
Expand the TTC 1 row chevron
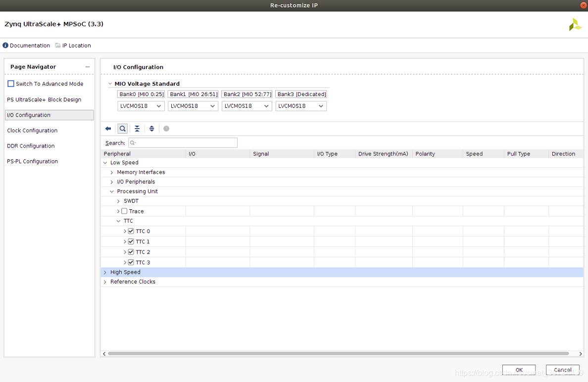(125, 242)
